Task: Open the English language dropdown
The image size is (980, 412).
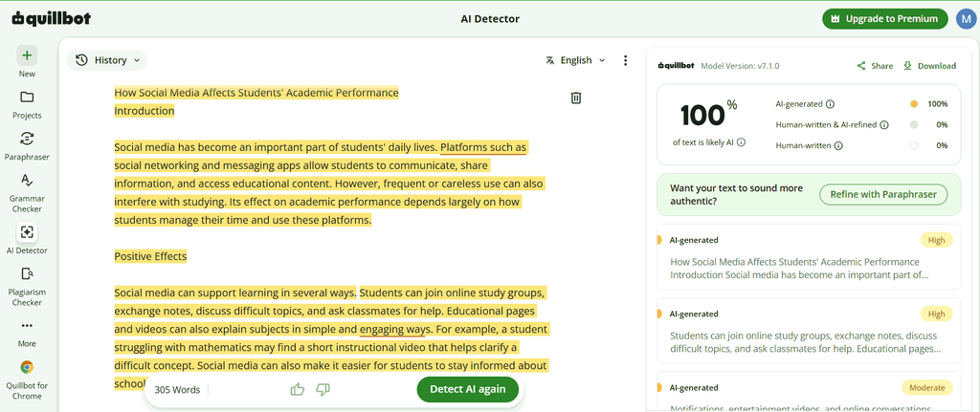Action: (575, 60)
